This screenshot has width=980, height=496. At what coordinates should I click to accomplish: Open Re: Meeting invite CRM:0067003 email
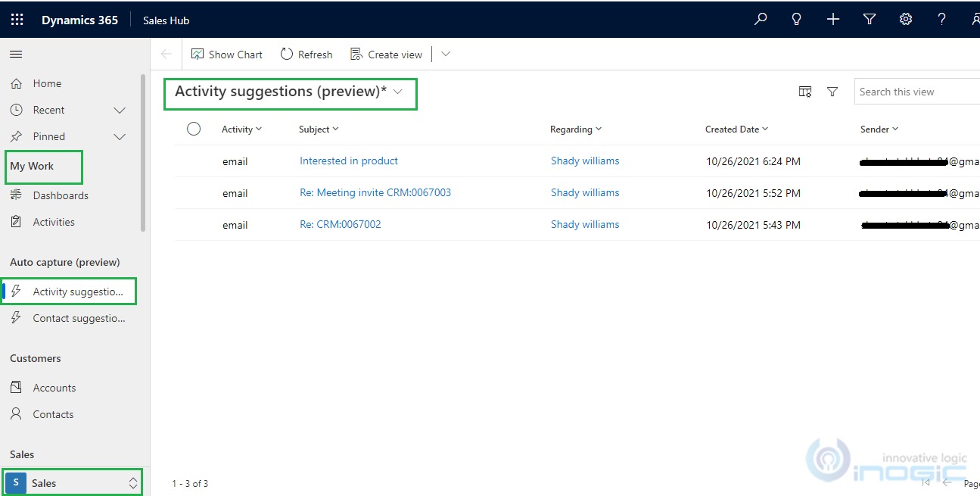point(375,192)
